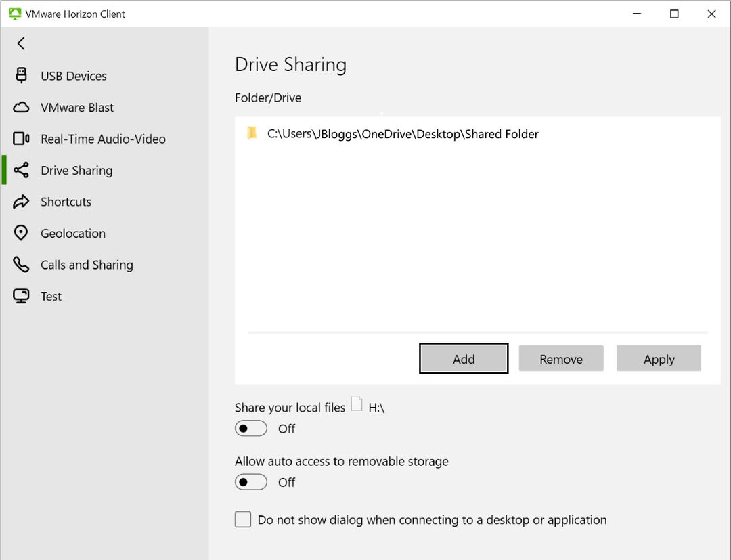Click the Calls and Sharing phone icon
Image resolution: width=731 pixels, height=560 pixels.
pyautogui.click(x=21, y=265)
